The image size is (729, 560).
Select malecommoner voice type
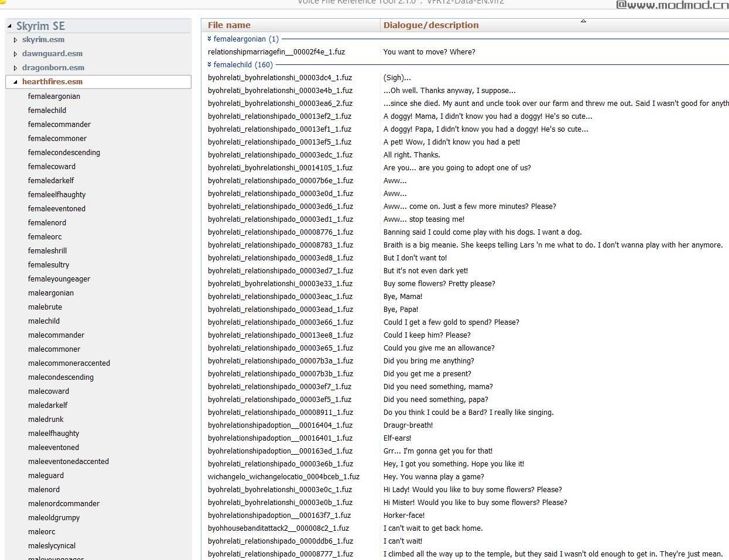click(x=54, y=349)
